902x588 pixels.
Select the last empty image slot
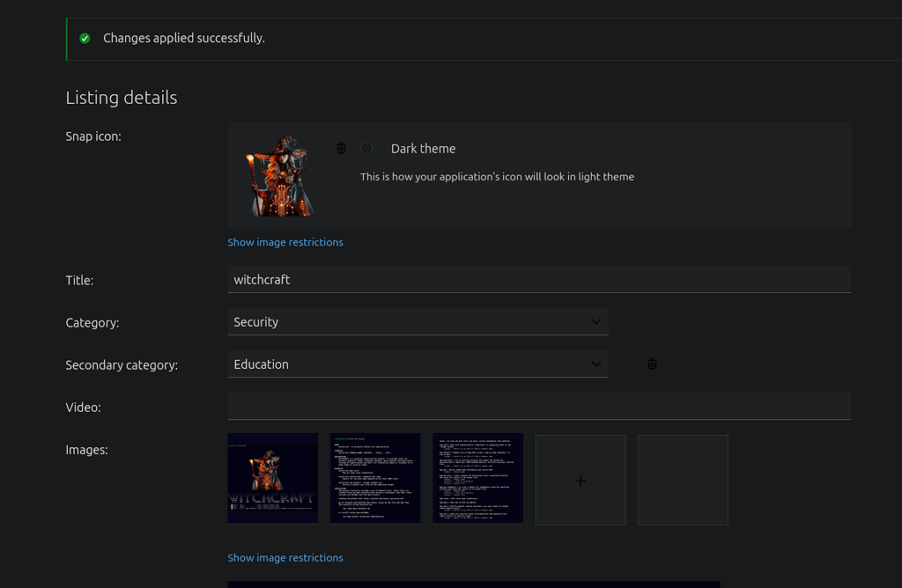click(683, 480)
